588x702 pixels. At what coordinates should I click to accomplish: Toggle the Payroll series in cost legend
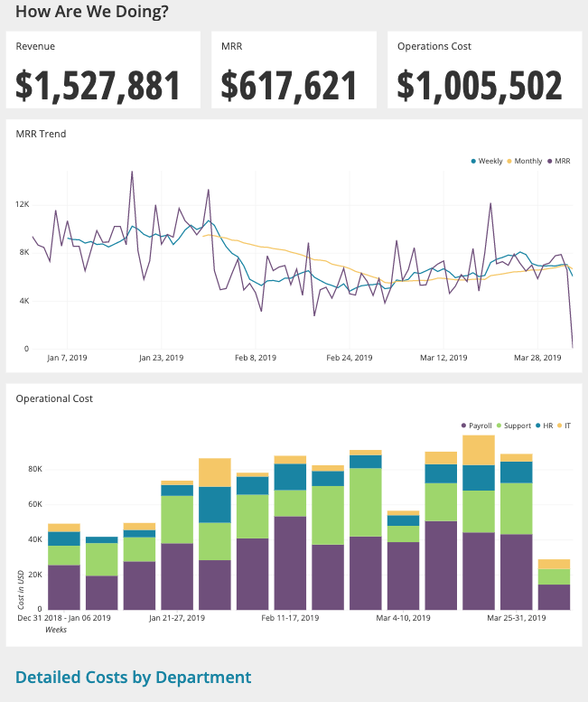click(477, 426)
